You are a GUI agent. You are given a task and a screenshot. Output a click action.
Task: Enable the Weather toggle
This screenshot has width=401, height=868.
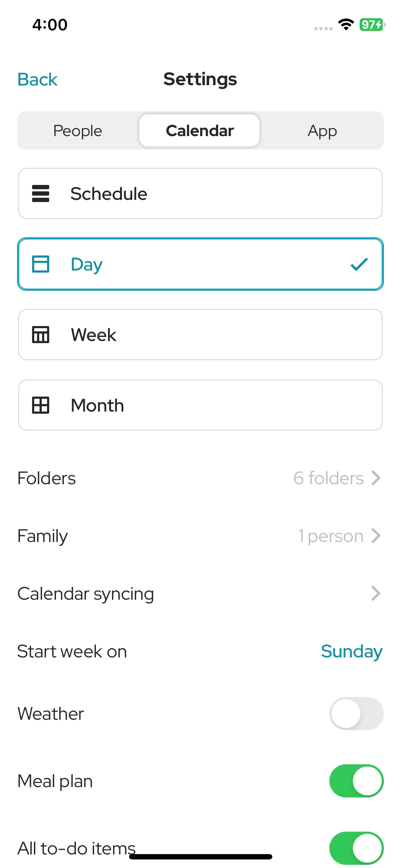coord(356,713)
